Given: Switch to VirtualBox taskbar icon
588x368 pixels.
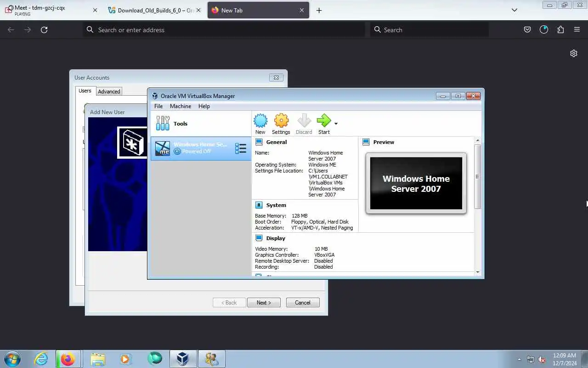Looking at the screenshot, I should (x=183, y=359).
